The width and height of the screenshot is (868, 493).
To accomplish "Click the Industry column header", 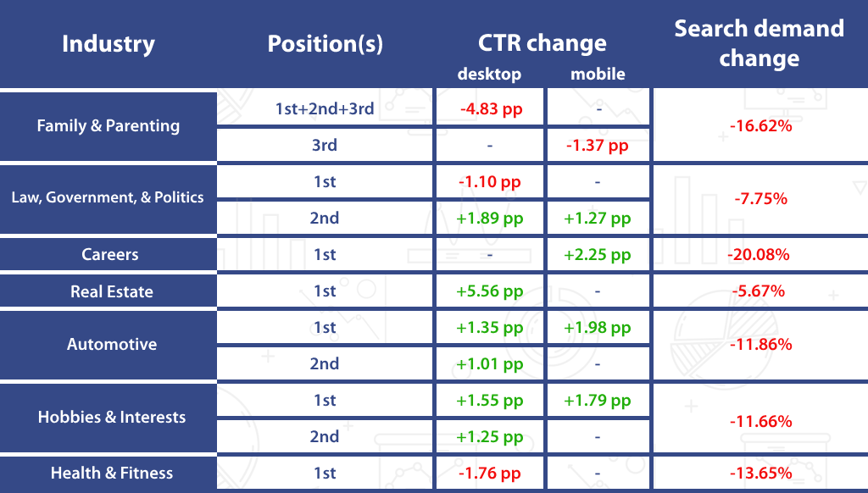I will pos(108,44).
